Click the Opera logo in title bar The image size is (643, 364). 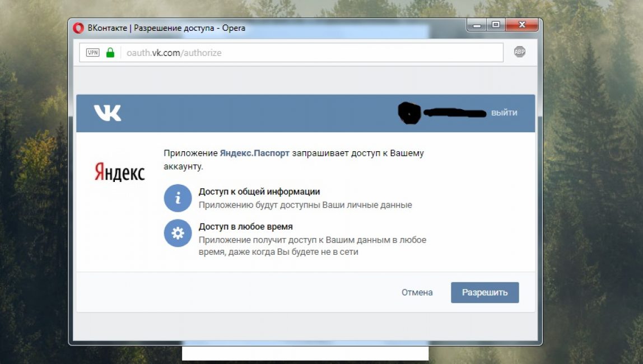tap(78, 28)
